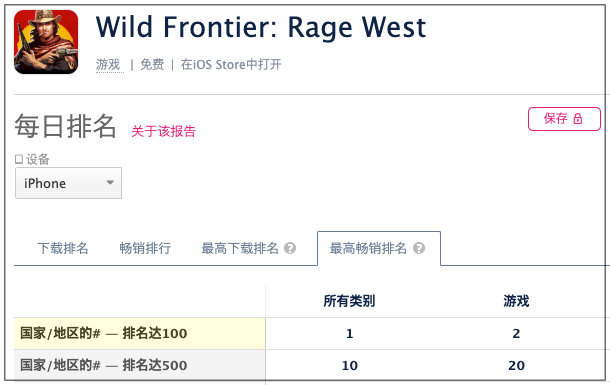610x385 pixels.
Task: Click the 游戏 column header in table
Action: [x=516, y=301]
